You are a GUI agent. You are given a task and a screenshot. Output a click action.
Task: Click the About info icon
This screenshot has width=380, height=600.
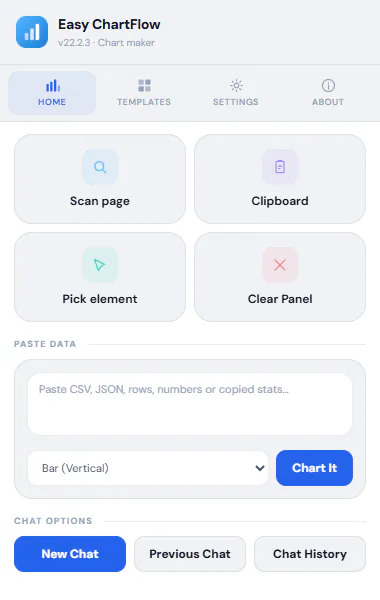pos(328,86)
